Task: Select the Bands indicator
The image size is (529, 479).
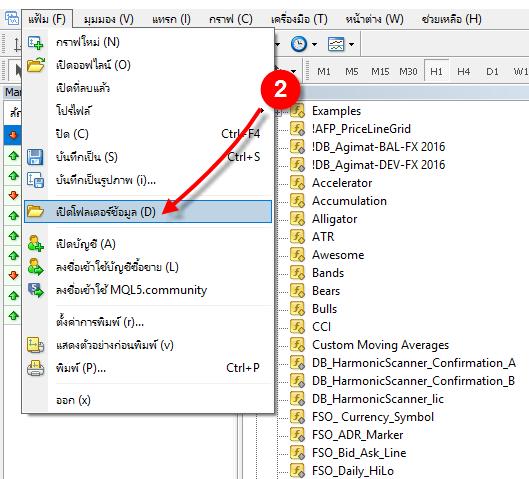Action: tap(328, 273)
